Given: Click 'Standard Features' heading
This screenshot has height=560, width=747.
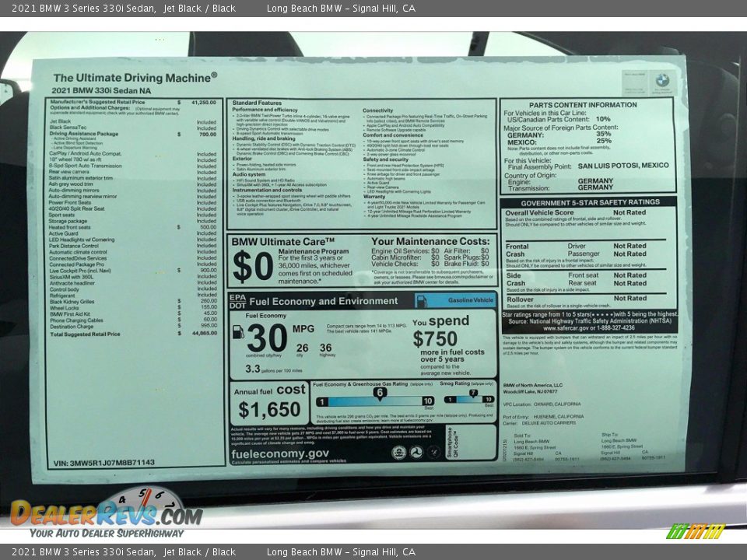Looking at the screenshot, I should click(x=257, y=103).
